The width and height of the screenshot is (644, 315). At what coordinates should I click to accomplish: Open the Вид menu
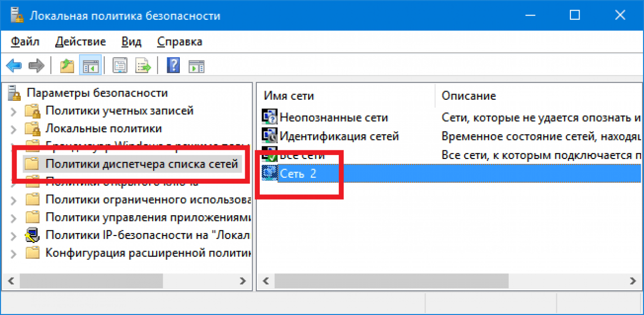[131, 42]
